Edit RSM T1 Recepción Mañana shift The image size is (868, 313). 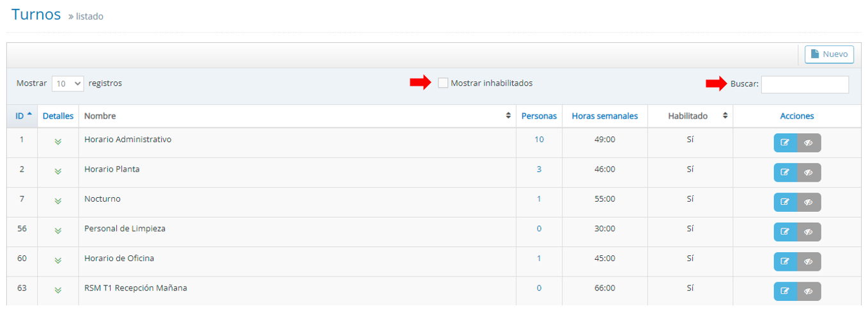tap(785, 291)
